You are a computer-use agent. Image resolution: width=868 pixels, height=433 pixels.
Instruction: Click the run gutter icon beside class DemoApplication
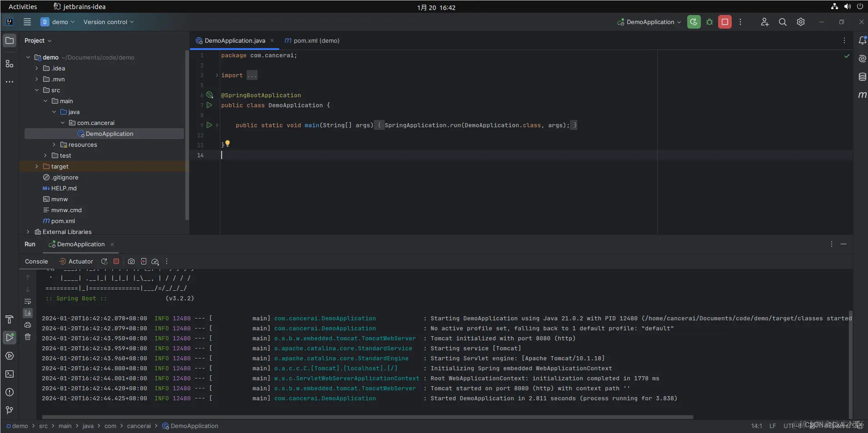point(209,105)
